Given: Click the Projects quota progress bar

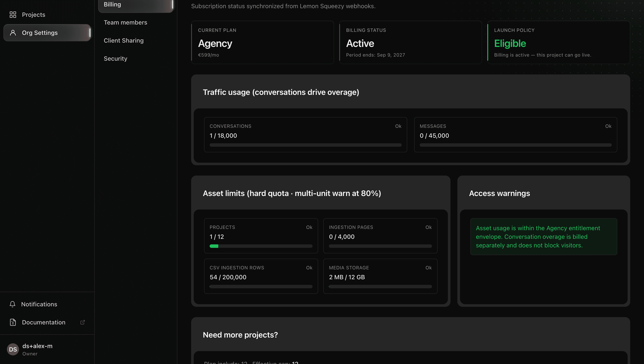Looking at the screenshot, I should pyautogui.click(x=261, y=246).
